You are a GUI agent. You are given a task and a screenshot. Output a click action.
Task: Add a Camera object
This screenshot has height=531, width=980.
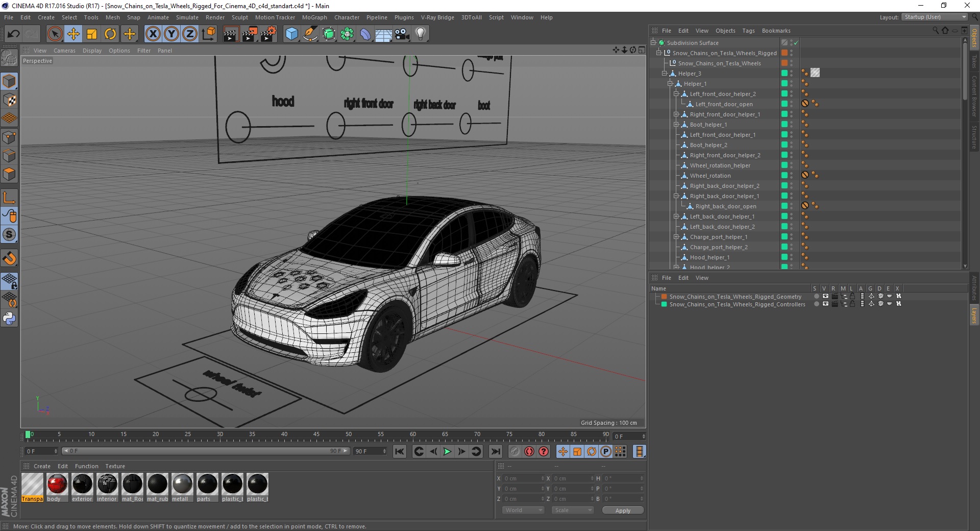(x=402, y=34)
